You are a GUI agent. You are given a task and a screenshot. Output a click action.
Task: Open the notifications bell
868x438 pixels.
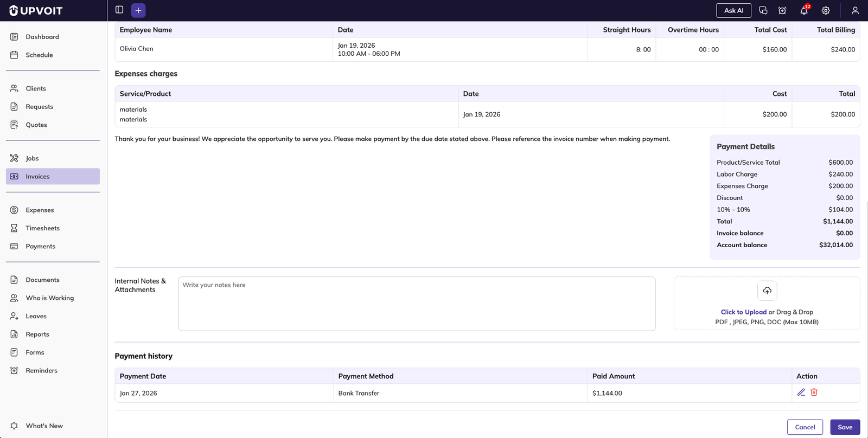pyautogui.click(x=804, y=10)
